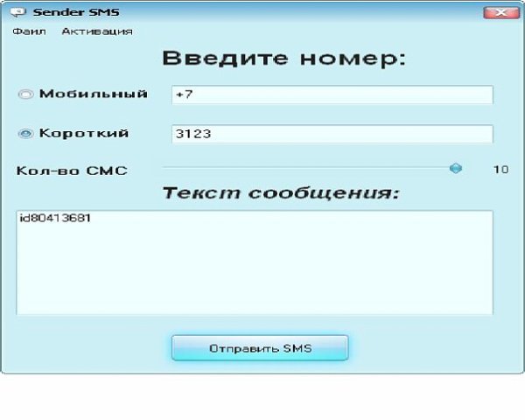Click the Введите номер heading
The height and width of the screenshot is (420, 525).
point(284,59)
